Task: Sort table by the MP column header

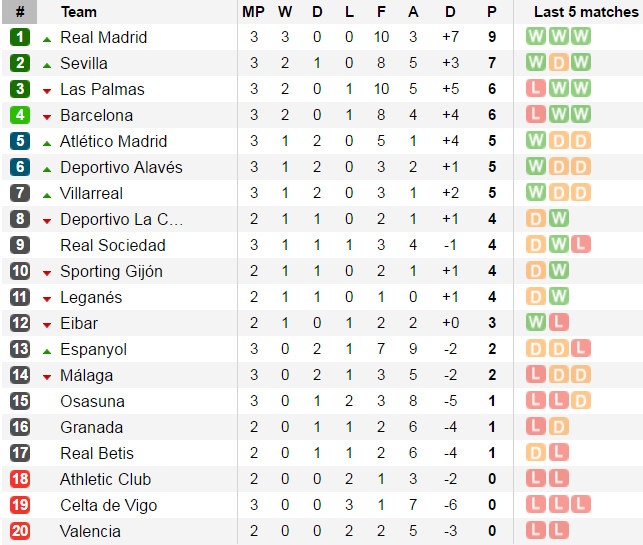Action: [253, 12]
